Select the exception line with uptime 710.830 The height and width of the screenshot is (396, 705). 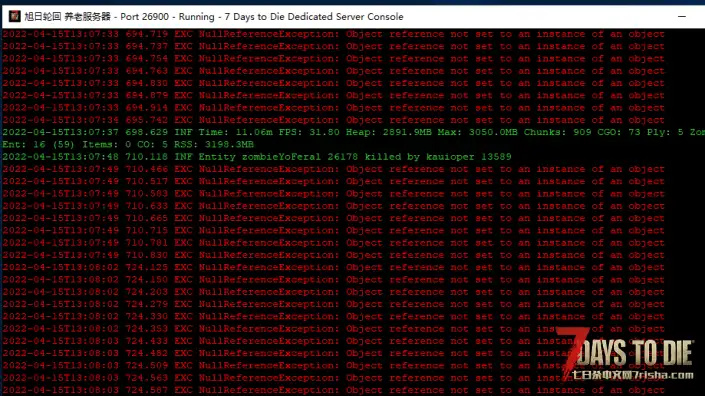[x=333, y=255]
